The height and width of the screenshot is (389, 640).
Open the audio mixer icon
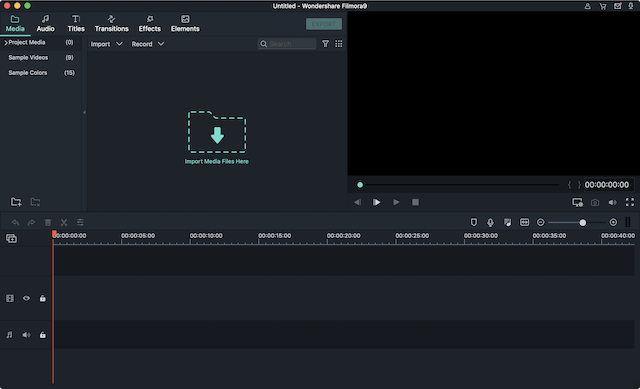click(507, 222)
